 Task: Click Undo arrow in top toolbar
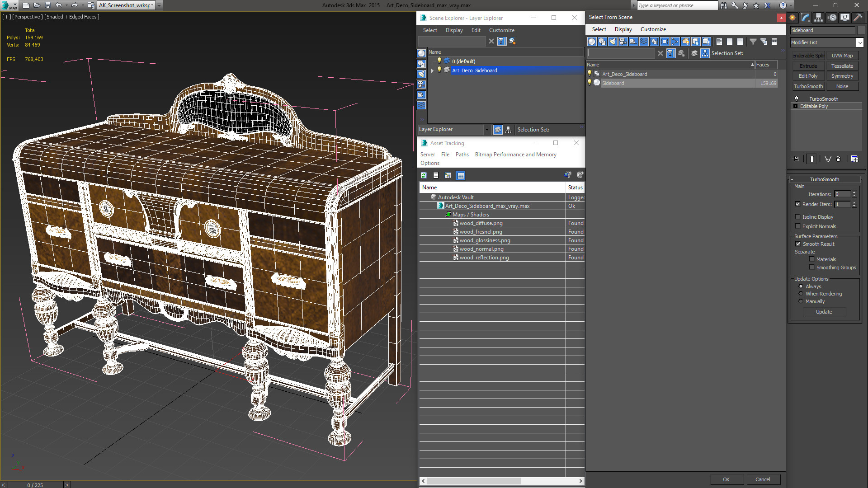(59, 5)
